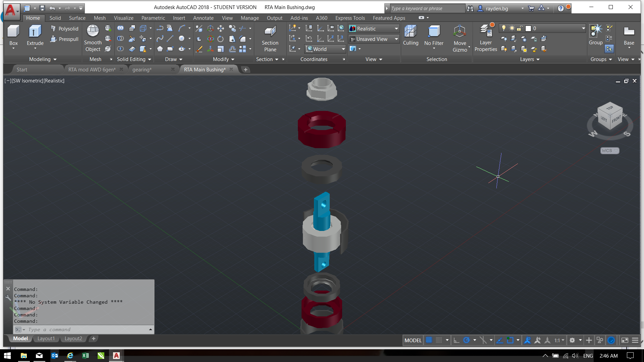Viewport: 644px width, 362px height.
Task: Open the Section Plane tool
Action: [x=270, y=32]
